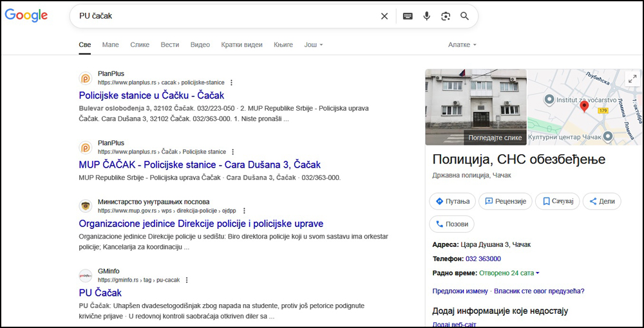Click the red location pin on map

coord(584,107)
